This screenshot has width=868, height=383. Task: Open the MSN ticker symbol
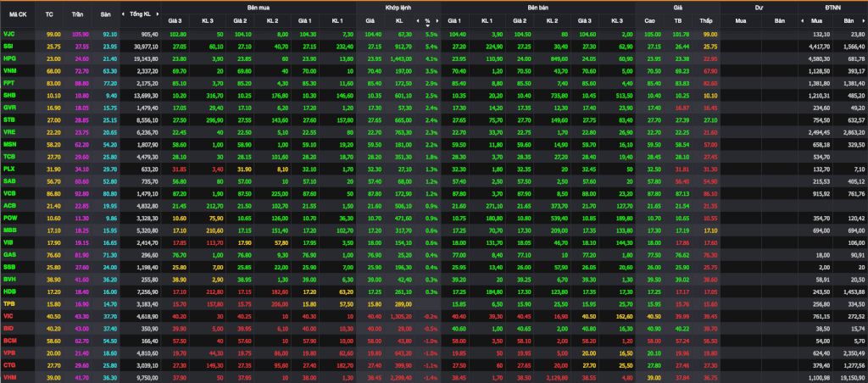point(9,142)
